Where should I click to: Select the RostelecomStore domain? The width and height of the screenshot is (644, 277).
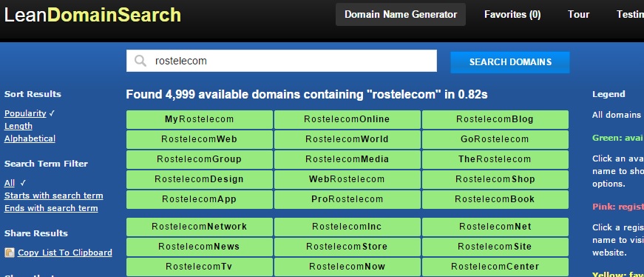point(347,247)
